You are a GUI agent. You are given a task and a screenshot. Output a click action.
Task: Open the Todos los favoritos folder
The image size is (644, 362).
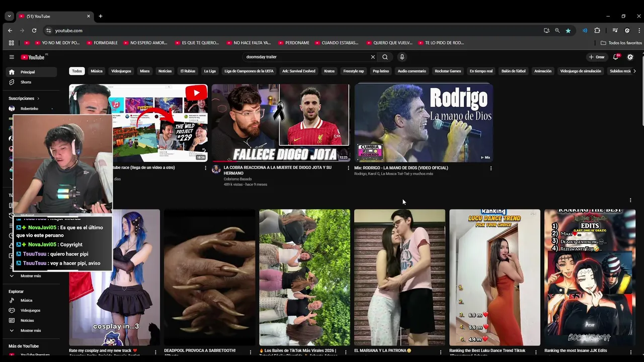click(621, 43)
